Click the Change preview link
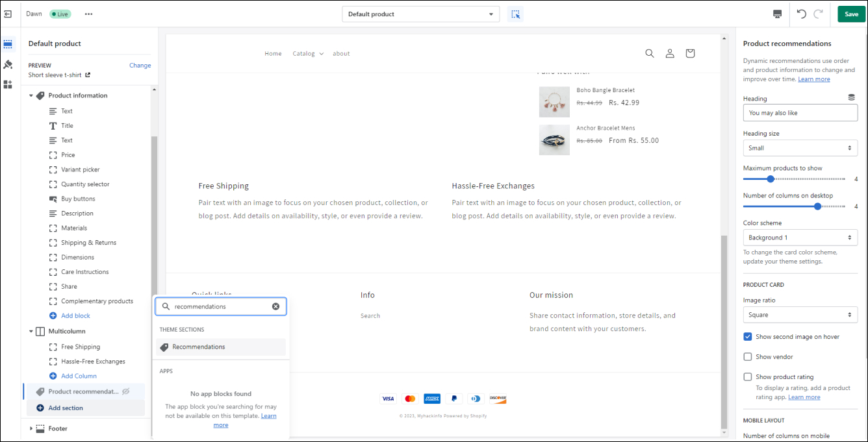The image size is (868, 442). tap(140, 65)
